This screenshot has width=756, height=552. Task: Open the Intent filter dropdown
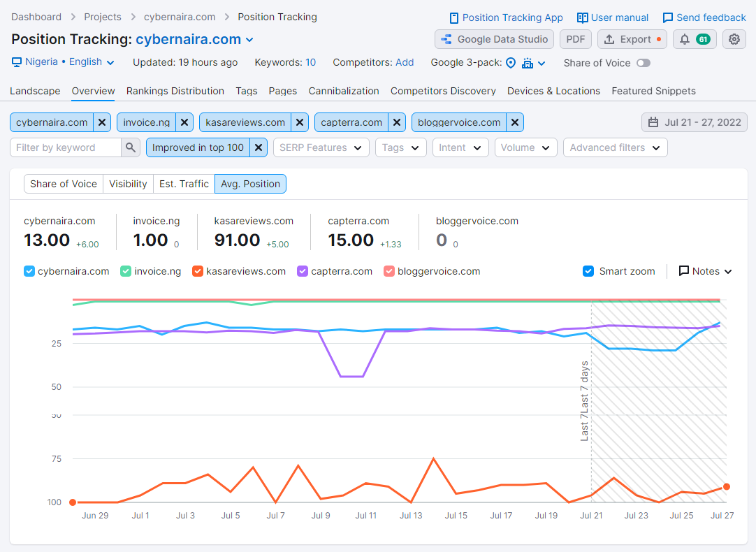click(x=460, y=147)
